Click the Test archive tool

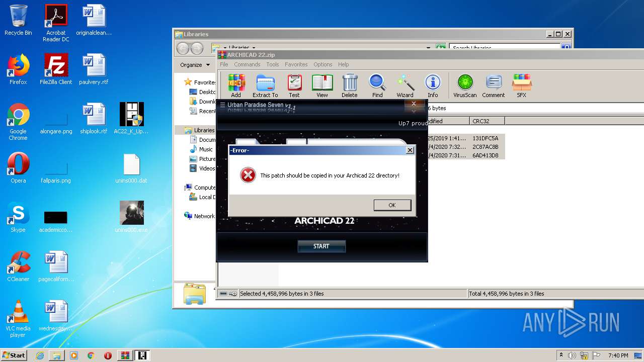[294, 85]
